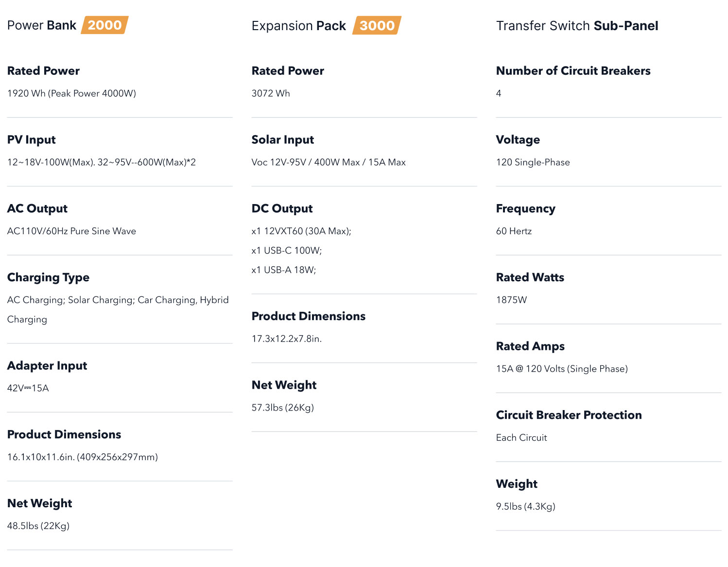Select the Adapter Input 42V 15A value
The height and width of the screenshot is (567, 728).
(x=28, y=388)
